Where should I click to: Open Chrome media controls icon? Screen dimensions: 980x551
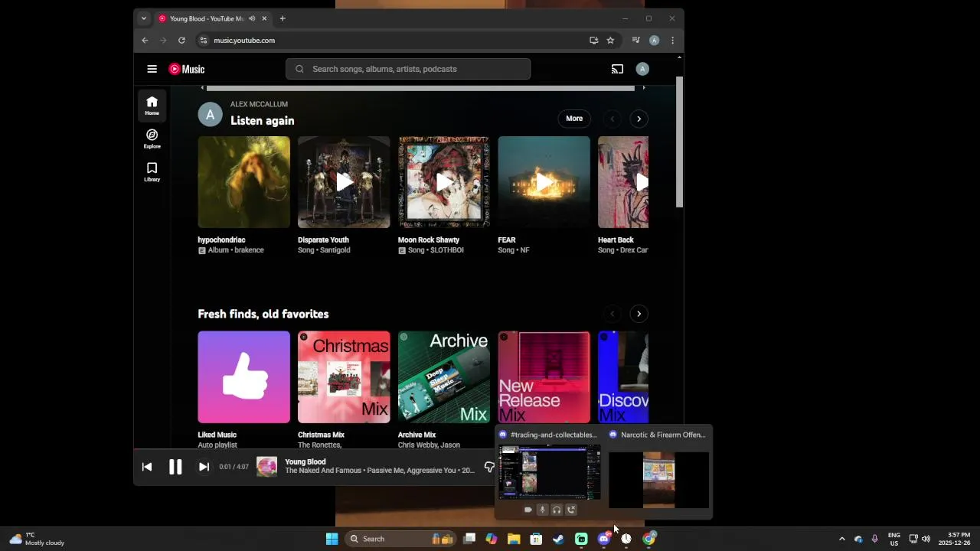pos(635,41)
